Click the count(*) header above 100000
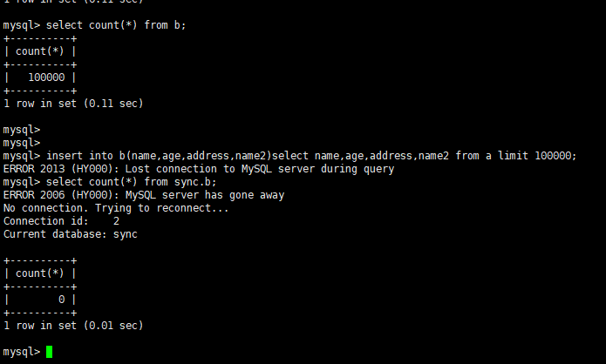Screen dimensions: 606x364 pos(40,51)
